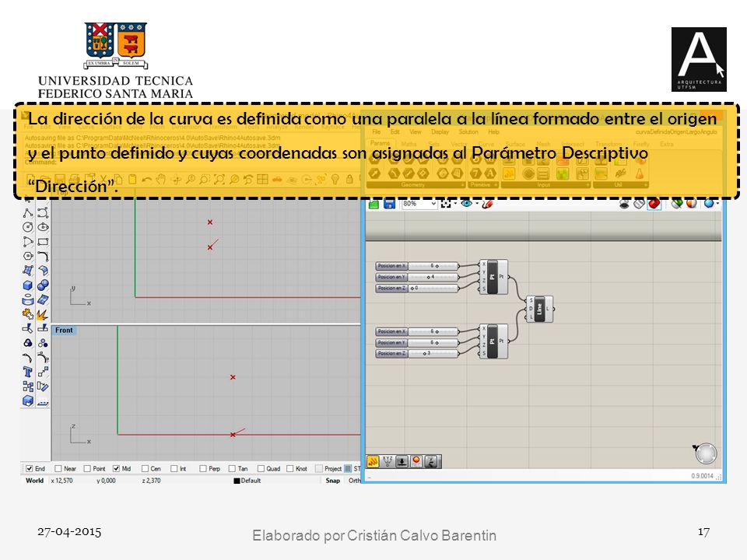Viewport: 747px width, 560px height.
Task: Click the Grasshopper Open File green icon
Action: pyautogui.click(x=373, y=204)
